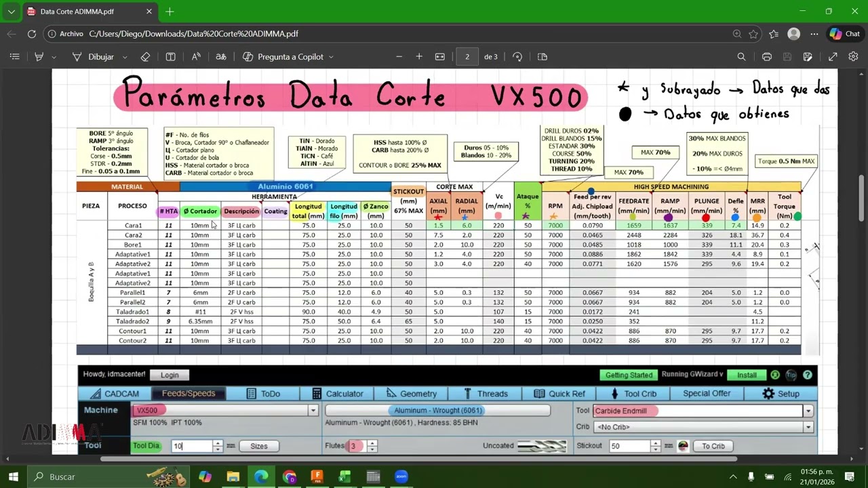Screen dimensions: 868x488
Task: Open Pregunta a Copilot
Action: (288, 57)
